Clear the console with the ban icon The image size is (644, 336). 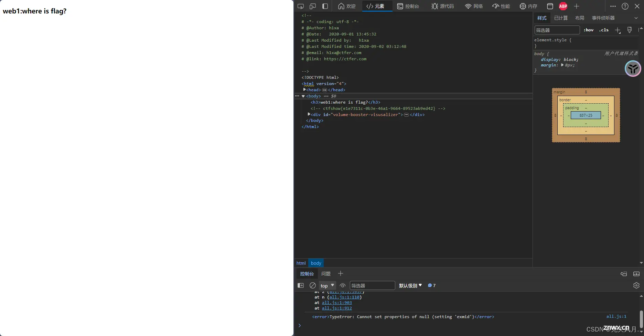coord(313,285)
